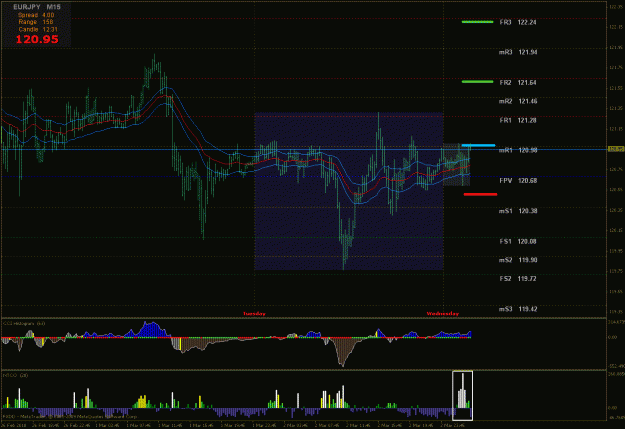
Task: Click the green line marker beside FR3
Action: [477, 22]
